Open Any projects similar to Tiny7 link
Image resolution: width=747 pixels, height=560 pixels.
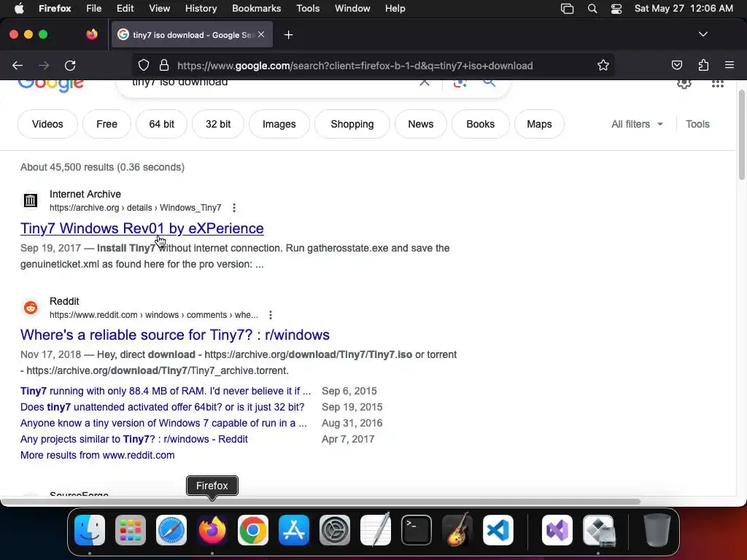[134, 439]
